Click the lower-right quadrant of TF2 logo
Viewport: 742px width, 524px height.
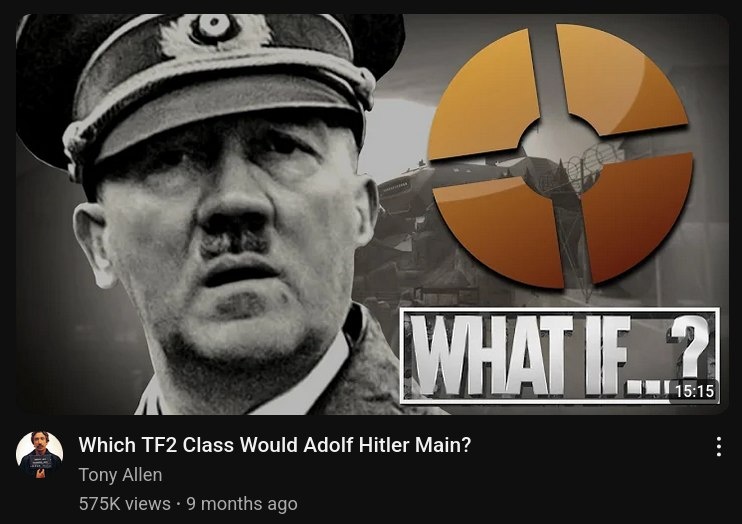[634, 218]
